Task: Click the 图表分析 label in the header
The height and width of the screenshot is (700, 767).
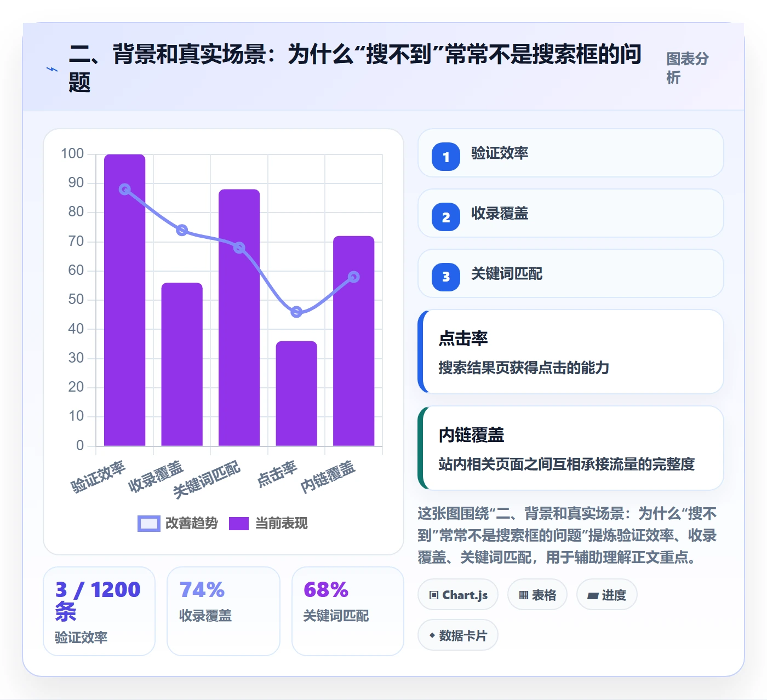Action: [688, 68]
